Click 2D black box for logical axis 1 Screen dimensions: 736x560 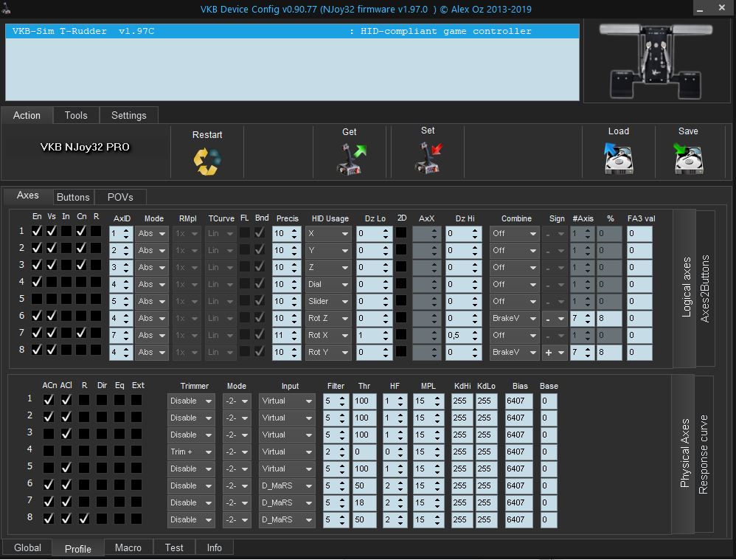pos(401,232)
